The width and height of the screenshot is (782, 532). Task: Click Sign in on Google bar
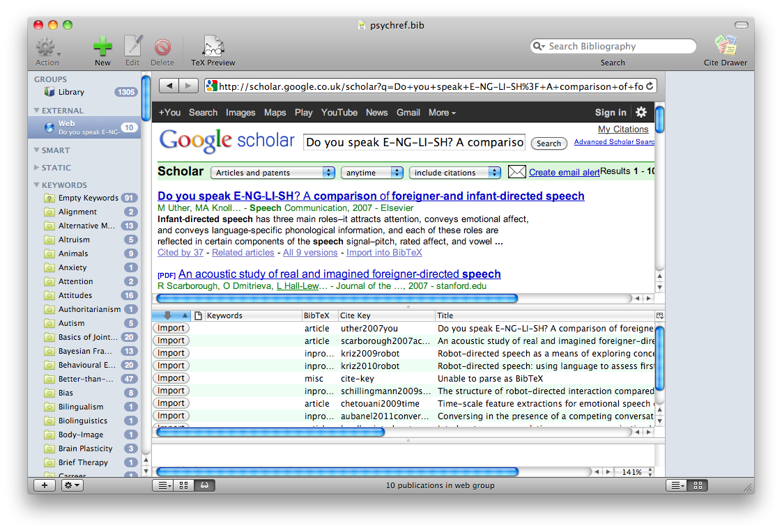tap(611, 113)
